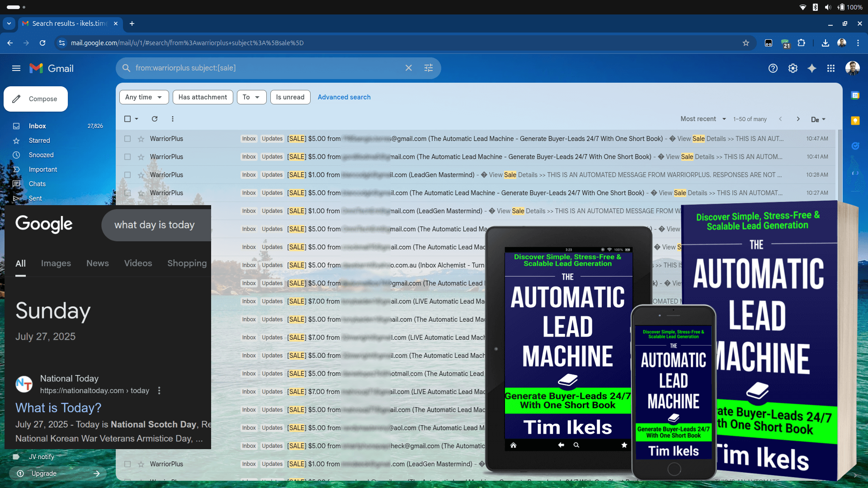The width and height of the screenshot is (868, 488).
Task: Open the Advanced search link
Action: (344, 97)
